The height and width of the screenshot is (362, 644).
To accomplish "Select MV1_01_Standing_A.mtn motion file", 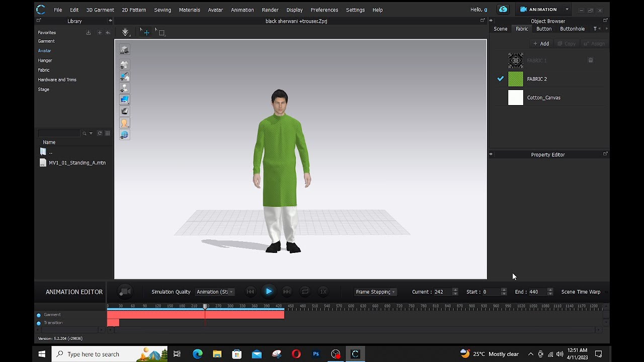I will point(73,163).
